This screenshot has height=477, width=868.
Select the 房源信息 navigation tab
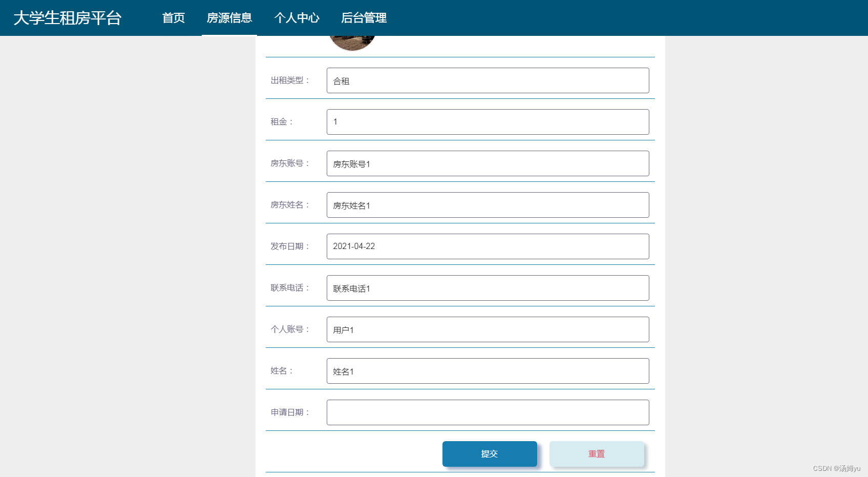coord(229,18)
